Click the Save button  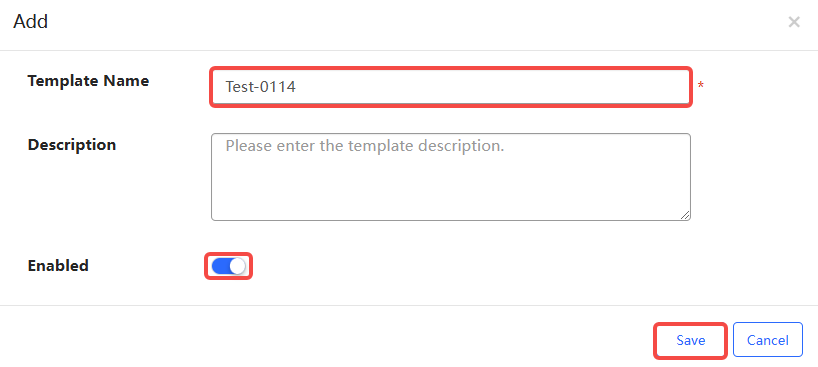click(x=691, y=340)
